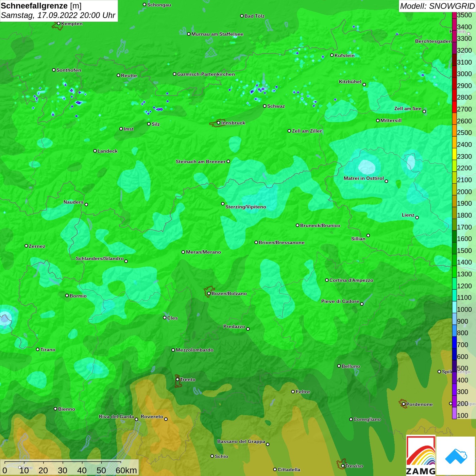476x476 pixels.
Task: Click the 700 blue legend swatch
Action: [454, 342]
